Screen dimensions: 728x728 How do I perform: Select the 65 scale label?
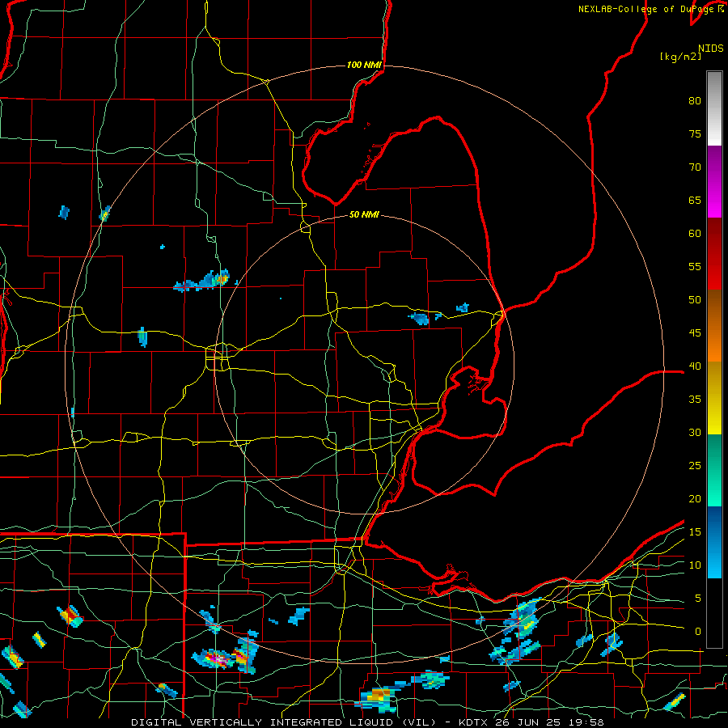pyautogui.click(x=695, y=200)
